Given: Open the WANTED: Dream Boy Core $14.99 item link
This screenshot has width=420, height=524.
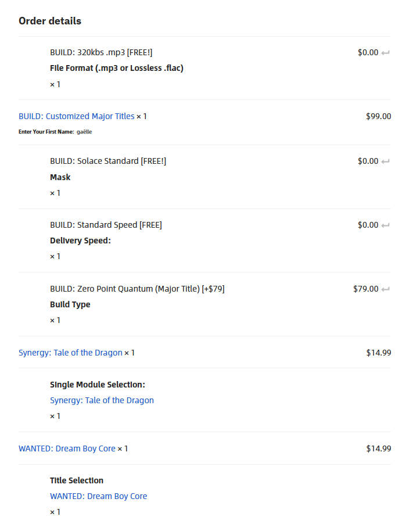Looking at the screenshot, I should (67, 448).
